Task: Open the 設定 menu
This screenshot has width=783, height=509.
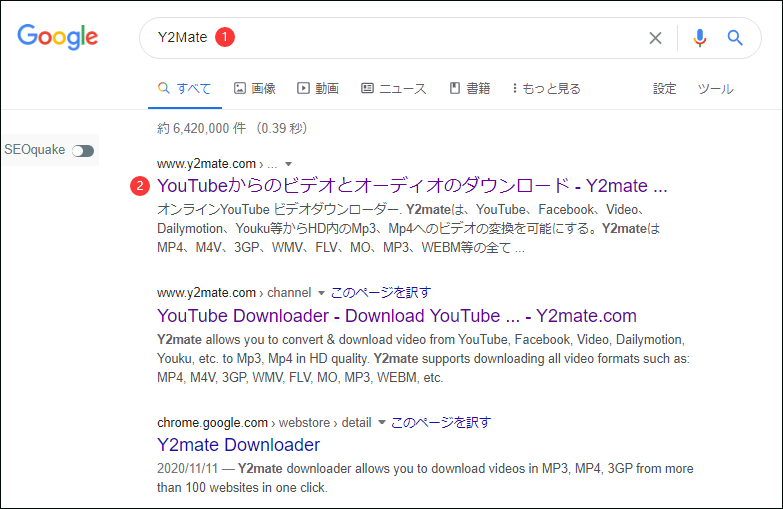Action: pos(665,89)
